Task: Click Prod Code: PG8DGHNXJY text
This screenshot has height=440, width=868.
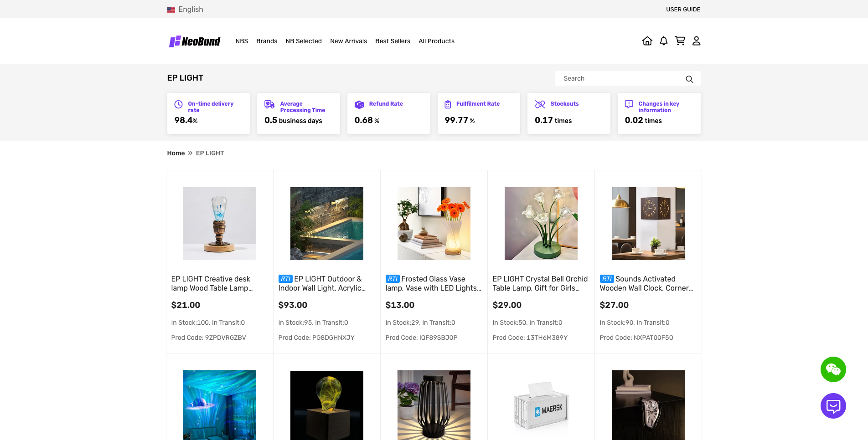Action: click(x=316, y=338)
